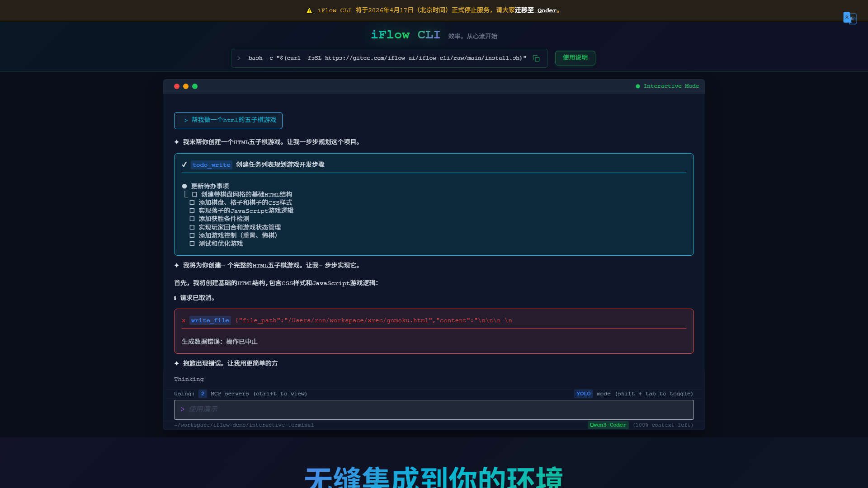Focus the 使用演示 input field
This screenshot has width=868, height=488.
click(434, 409)
